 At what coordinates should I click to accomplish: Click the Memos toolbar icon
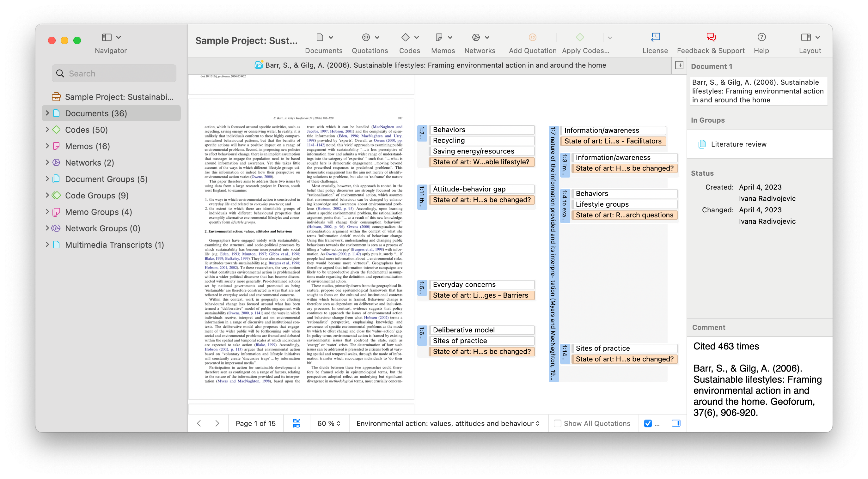(x=439, y=37)
